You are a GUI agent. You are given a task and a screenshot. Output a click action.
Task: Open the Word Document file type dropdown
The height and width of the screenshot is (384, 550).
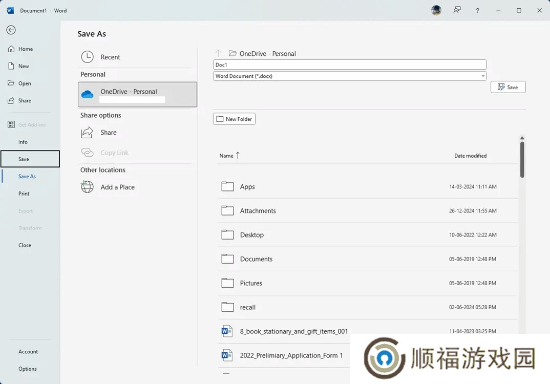point(350,76)
